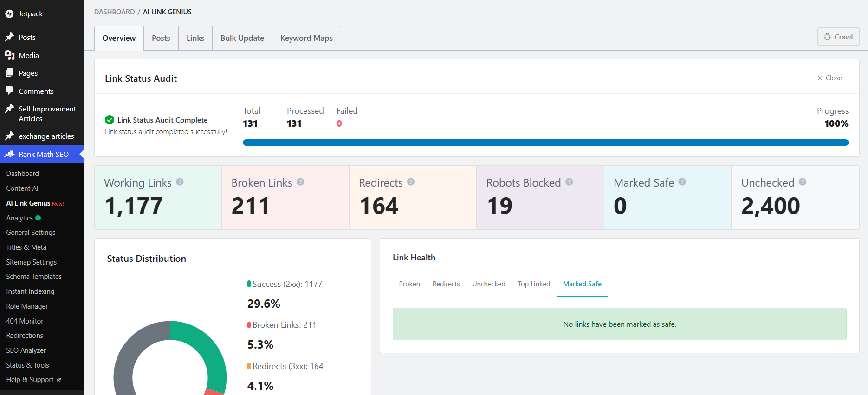Click help icon beside Marked Safe

682,182
